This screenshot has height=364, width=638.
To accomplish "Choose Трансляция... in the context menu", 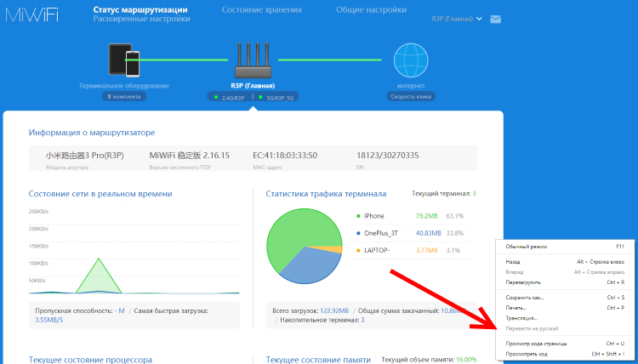I will click(565, 318).
